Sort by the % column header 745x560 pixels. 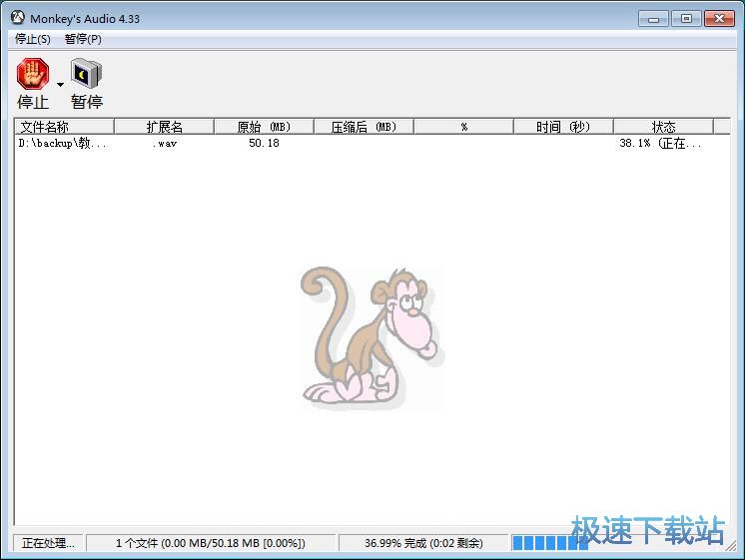463,127
